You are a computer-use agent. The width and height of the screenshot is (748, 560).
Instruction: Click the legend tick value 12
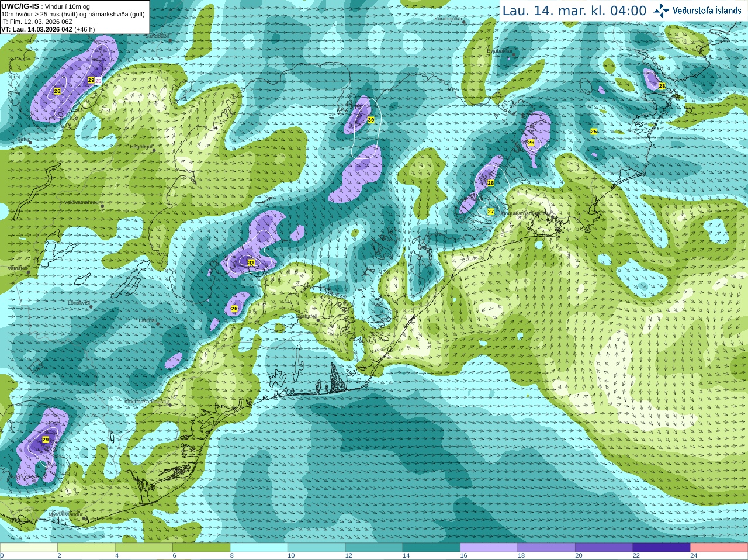tap(348, 556)
